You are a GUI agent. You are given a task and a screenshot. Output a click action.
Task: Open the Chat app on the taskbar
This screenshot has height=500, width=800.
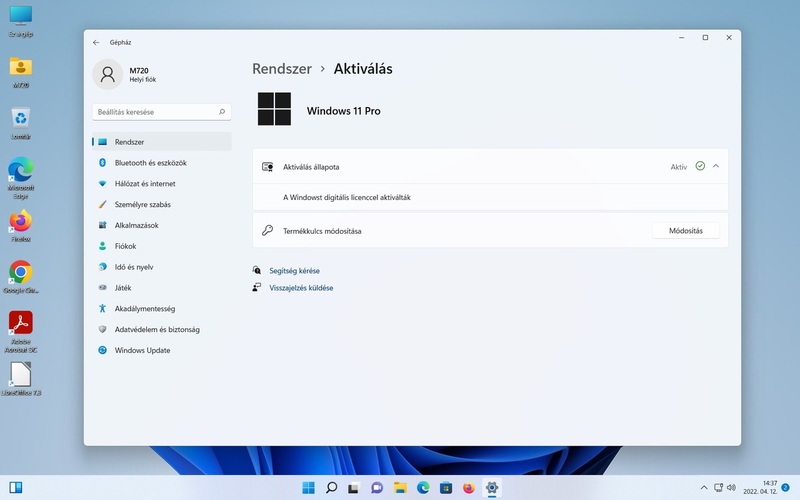click(377, 488)
